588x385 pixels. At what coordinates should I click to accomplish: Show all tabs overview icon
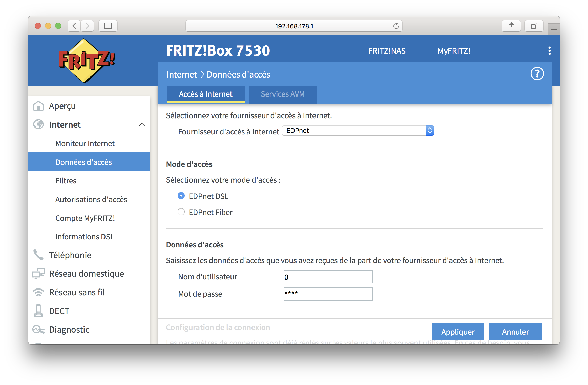tap(534, 26)
